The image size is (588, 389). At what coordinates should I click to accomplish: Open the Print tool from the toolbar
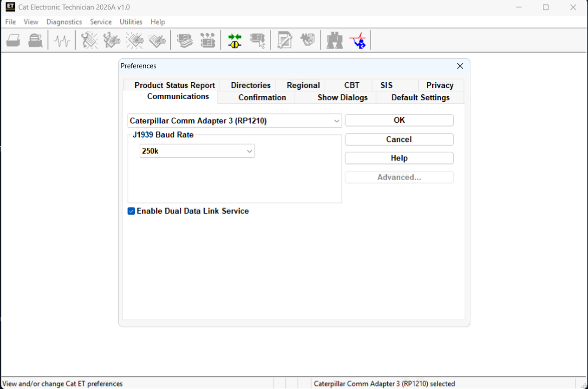[13, 40]
